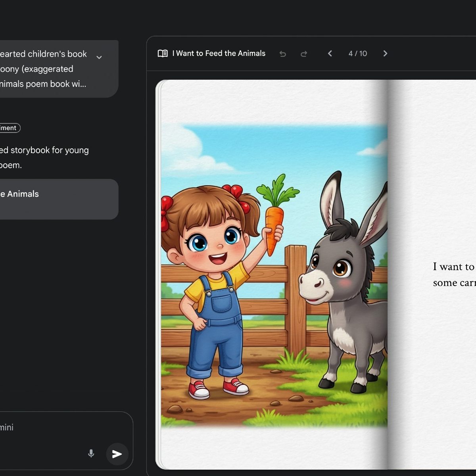This screenshot has height=476, width=476.
Task: Select the title I Want to Feed the Animals
Action: coord(219,54)
